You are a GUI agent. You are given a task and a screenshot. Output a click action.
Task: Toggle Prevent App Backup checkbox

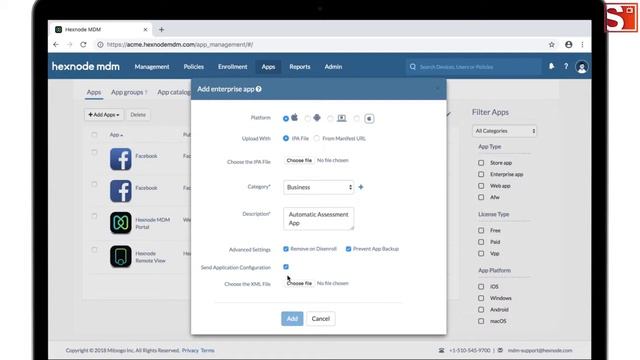click(348, 249)
